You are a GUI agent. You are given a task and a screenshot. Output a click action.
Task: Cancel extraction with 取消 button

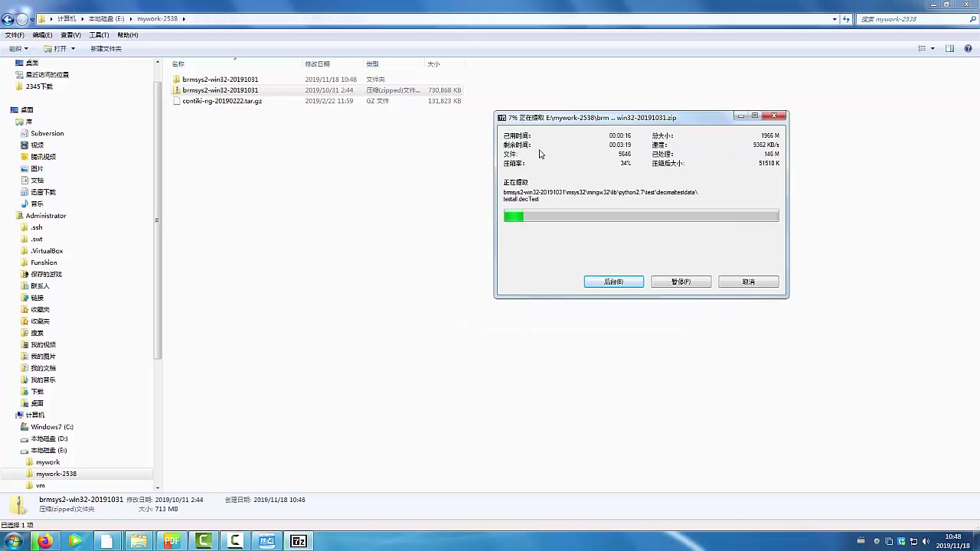pos(749,282)
